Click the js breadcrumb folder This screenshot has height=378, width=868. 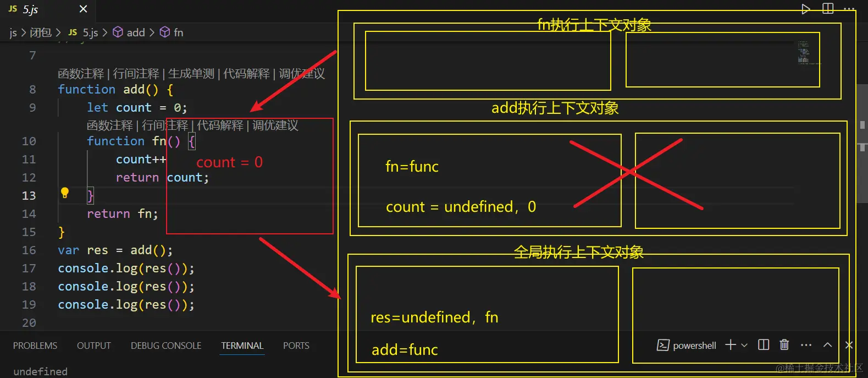pos(13,33)
